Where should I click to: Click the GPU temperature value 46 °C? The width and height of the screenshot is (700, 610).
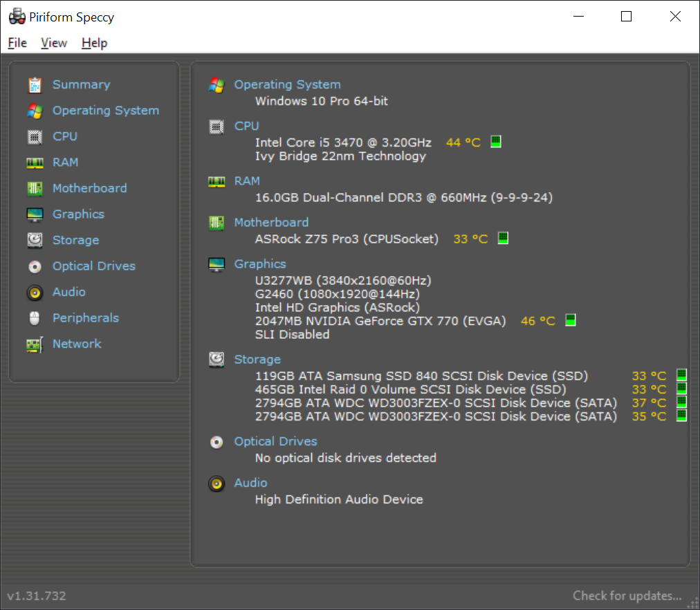(538, 321)
